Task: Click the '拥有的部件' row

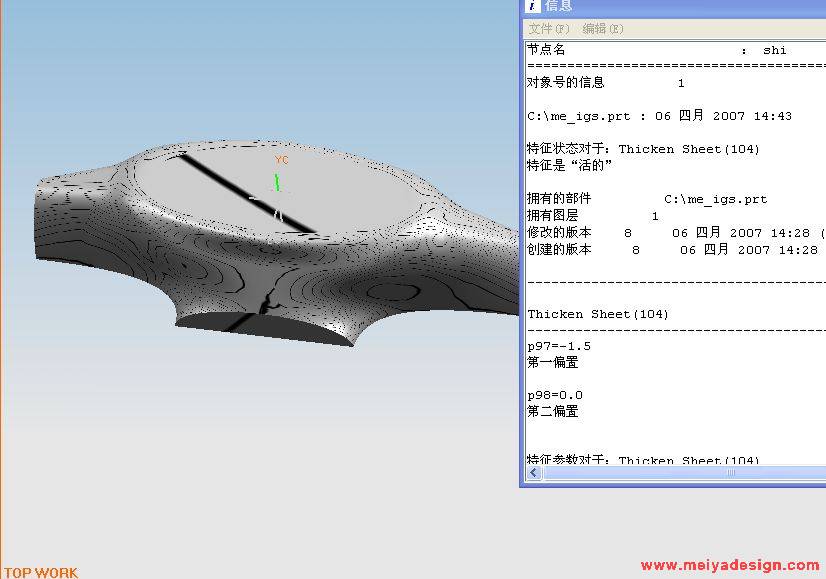Action: (x=647, y=199)
